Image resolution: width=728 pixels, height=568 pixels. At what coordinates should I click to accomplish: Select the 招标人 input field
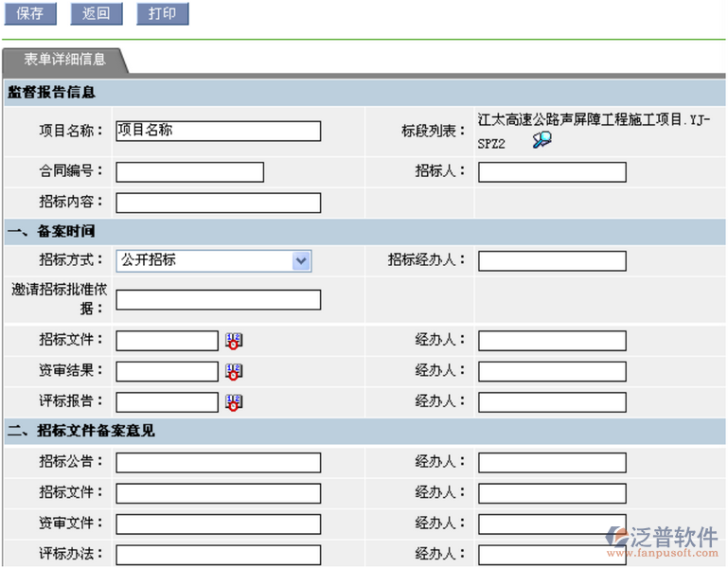[552, 172]
